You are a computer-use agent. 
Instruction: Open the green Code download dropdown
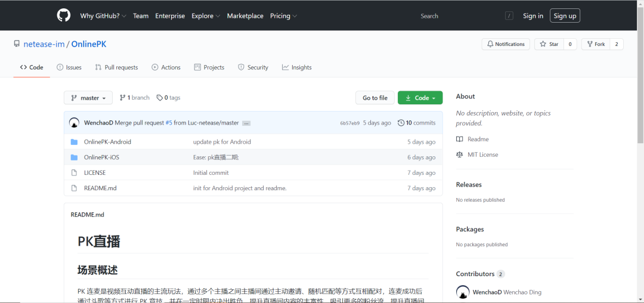tap(420, 98)
